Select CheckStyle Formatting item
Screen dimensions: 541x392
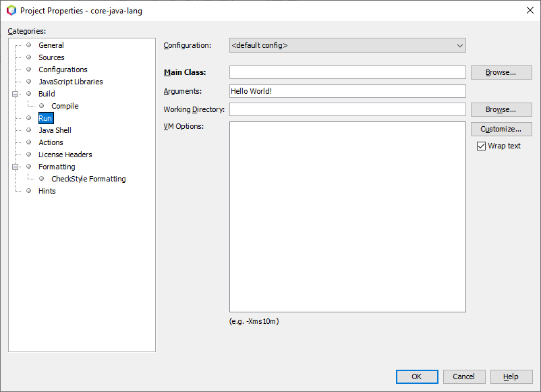click(x=88, y=179)
